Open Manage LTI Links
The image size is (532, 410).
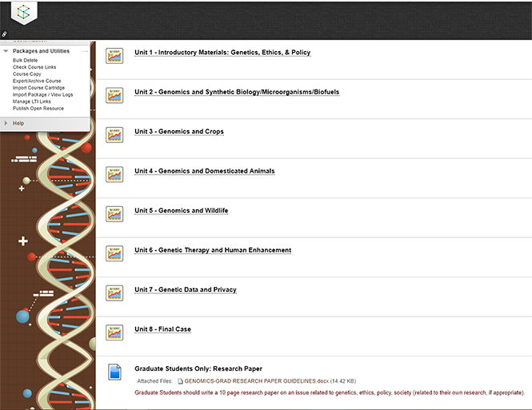(32, 102)
